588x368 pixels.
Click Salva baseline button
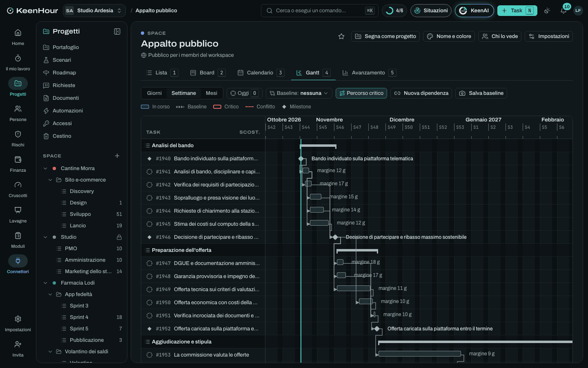481,93
